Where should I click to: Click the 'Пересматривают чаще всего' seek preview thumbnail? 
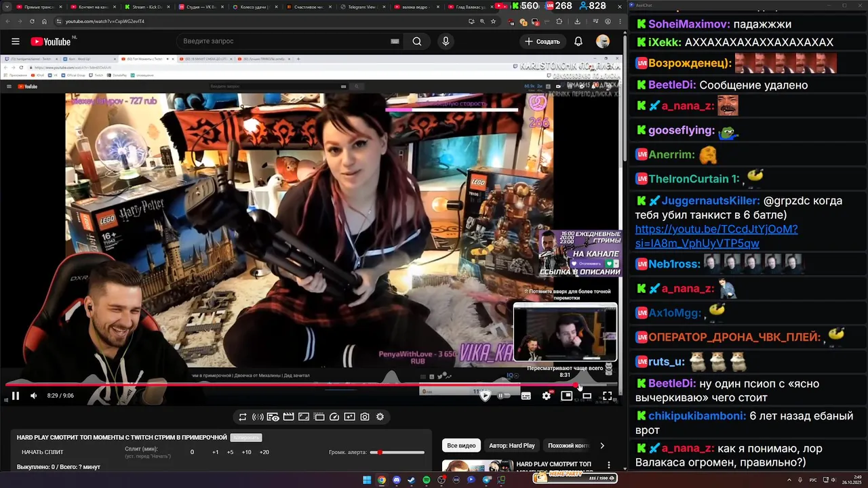pyautogui.click(x=565, y=332)
